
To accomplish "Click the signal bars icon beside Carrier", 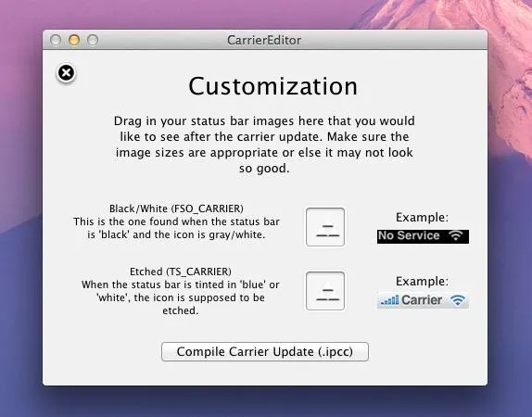I will click(x=389, y=300).
